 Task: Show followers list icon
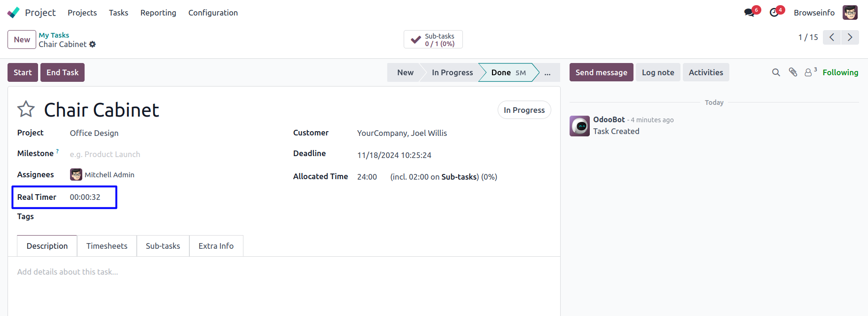click(809, 72)
